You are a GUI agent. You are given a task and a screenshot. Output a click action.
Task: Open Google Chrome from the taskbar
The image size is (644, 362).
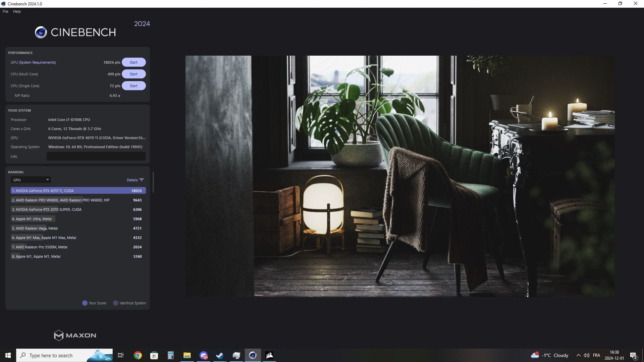(138, 355)
